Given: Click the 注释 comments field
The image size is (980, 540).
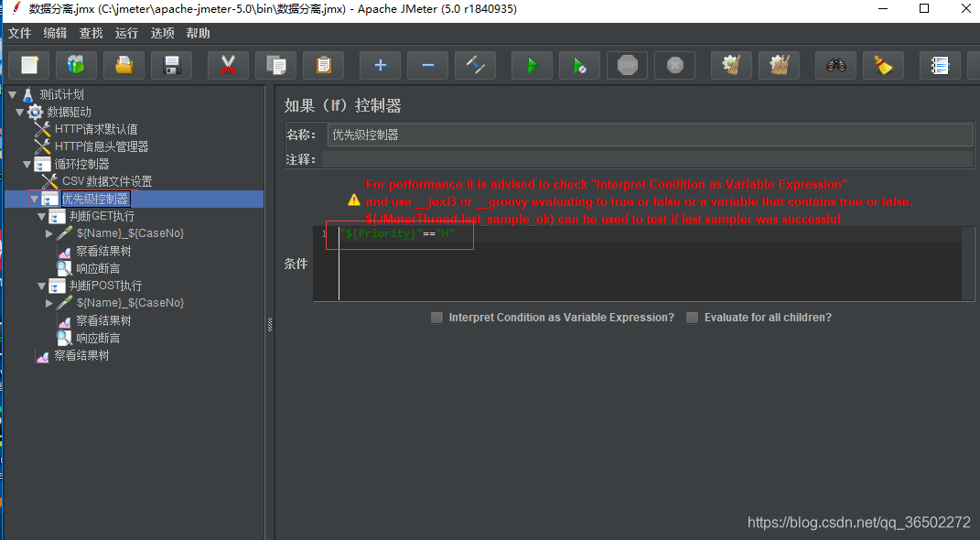Looking at the screenshot, I should (x=648, y=159).
